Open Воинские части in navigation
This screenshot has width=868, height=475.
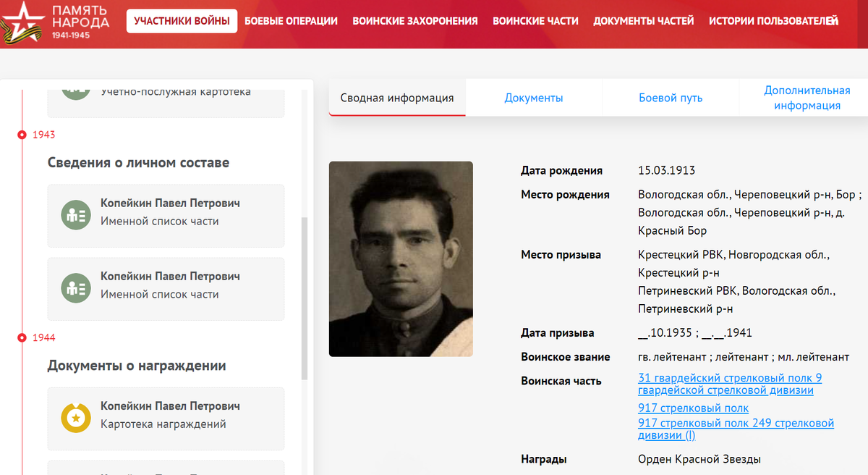(535, 21)
